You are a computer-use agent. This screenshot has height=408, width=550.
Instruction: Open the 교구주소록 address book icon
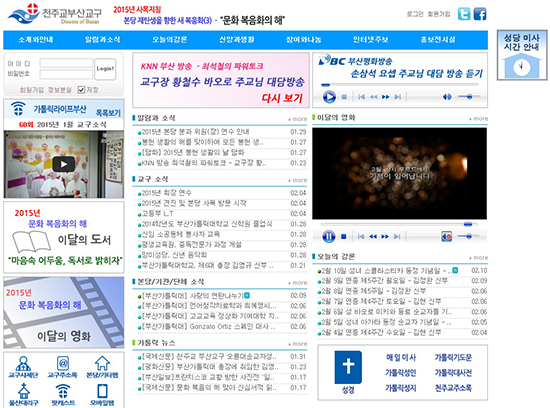pos(62,367)
